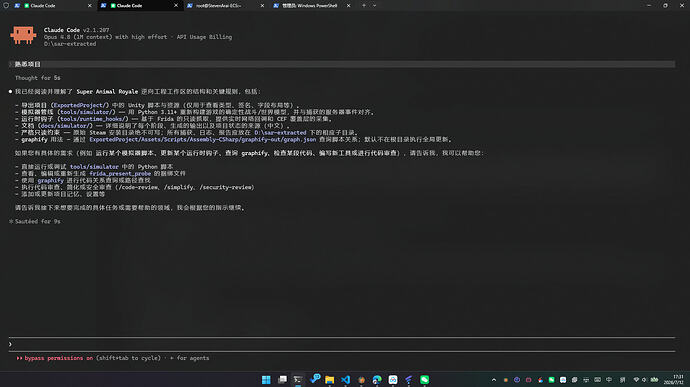Screen dimensions: 690x387
Task: Open Microsoft Edge from the taskbar
Action: point(377,380)
